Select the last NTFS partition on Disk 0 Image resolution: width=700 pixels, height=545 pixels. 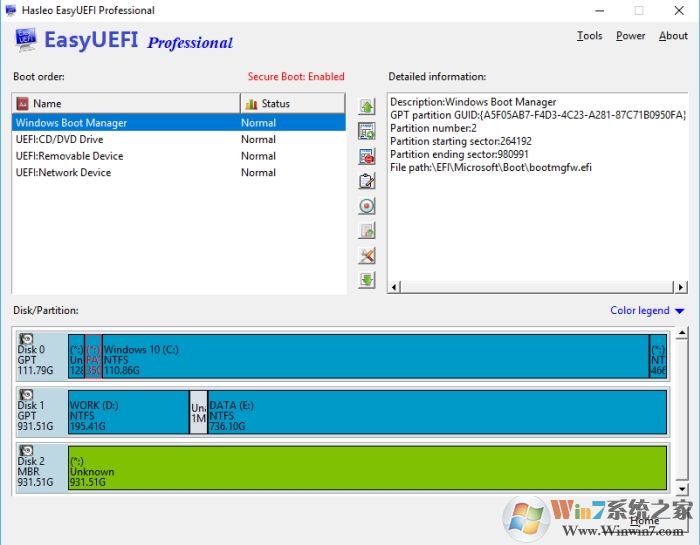(x=658, y=357)
